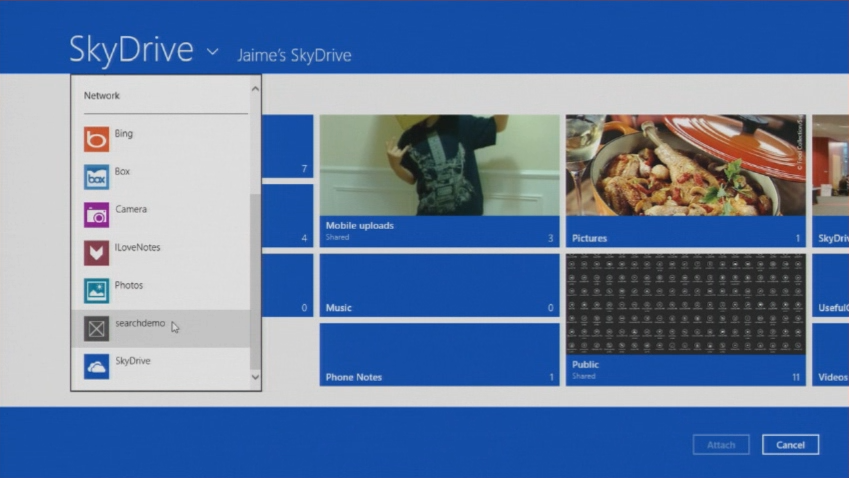Open the Videos folder tile
This screenshot has height=478, width=849.
pyautogui.click(x=831, y=355)
